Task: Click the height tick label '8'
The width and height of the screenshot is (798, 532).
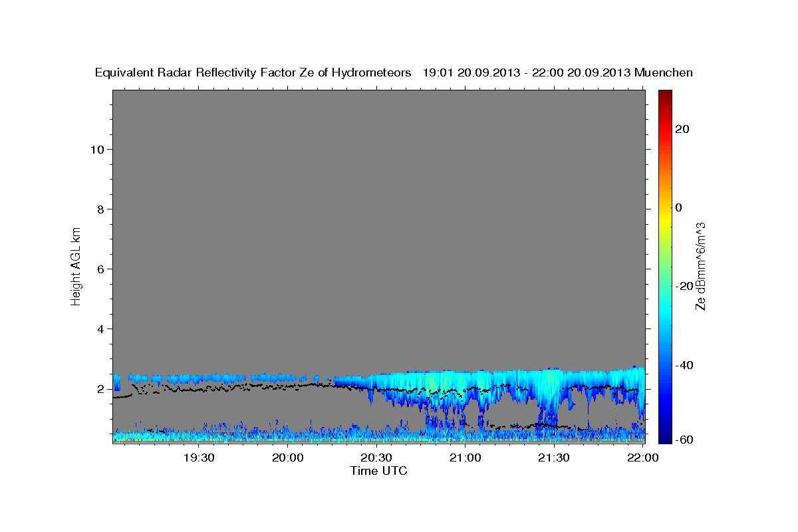Action: point(101,209)
